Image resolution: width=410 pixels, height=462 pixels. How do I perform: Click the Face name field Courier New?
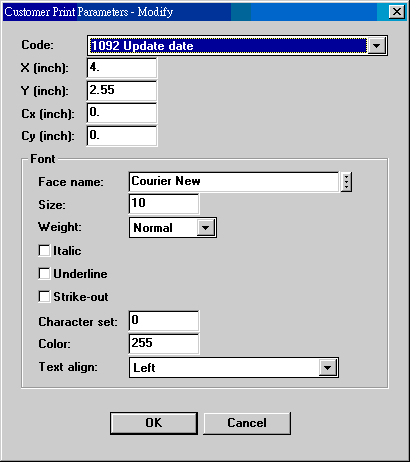pos(234,182)
